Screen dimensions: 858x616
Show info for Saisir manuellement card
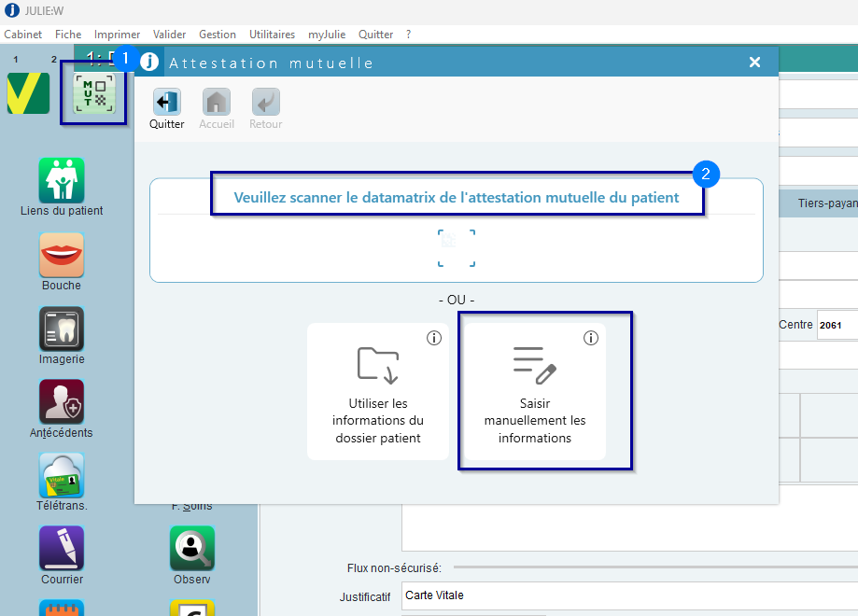tap(591, 338)
